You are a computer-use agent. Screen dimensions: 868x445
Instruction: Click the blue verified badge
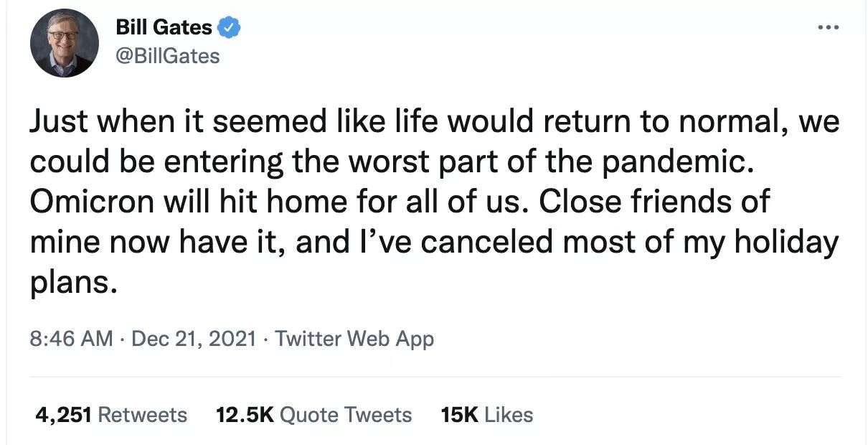click(x=229, y=28)
